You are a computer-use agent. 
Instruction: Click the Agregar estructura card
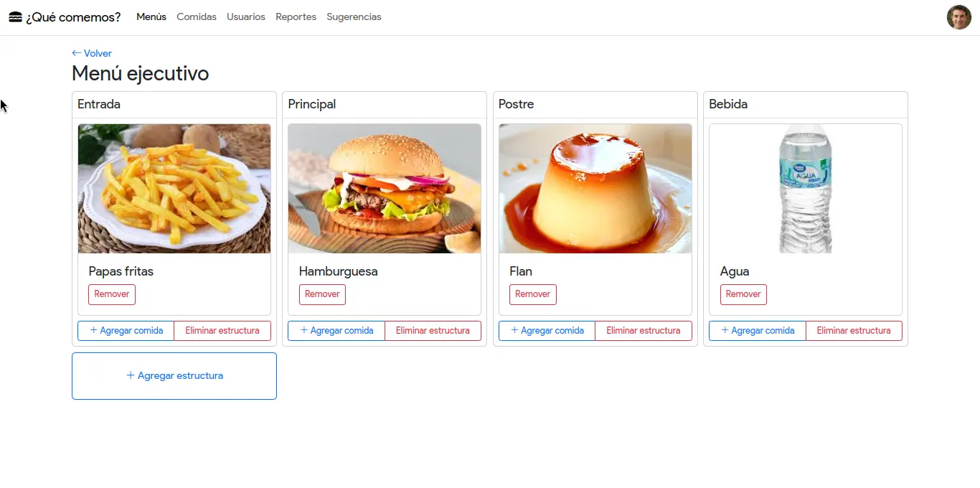(174, 376)
